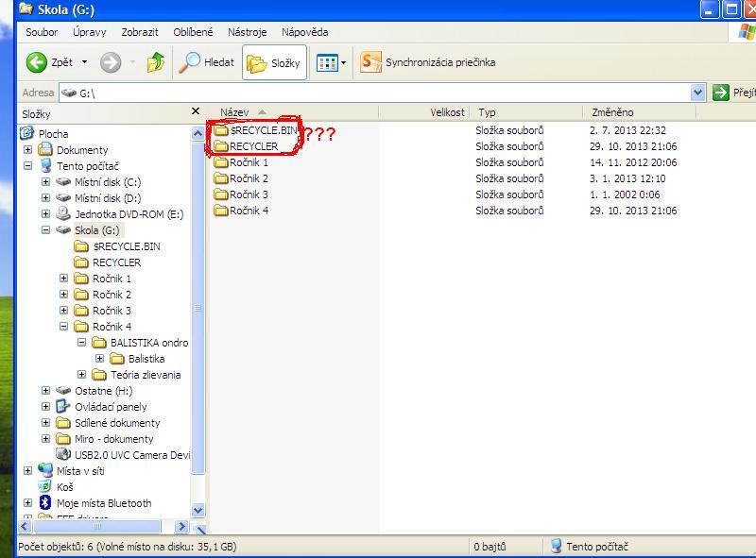The width and height of the screenshot is (756, 558).
Task: Click the G:\ address input field
Action: tap(378, 93)
